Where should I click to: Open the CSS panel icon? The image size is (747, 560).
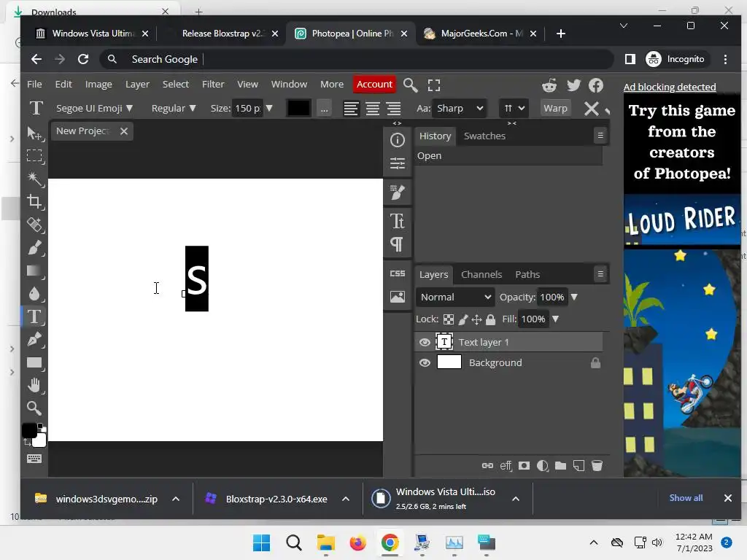[x=398, y=273]
